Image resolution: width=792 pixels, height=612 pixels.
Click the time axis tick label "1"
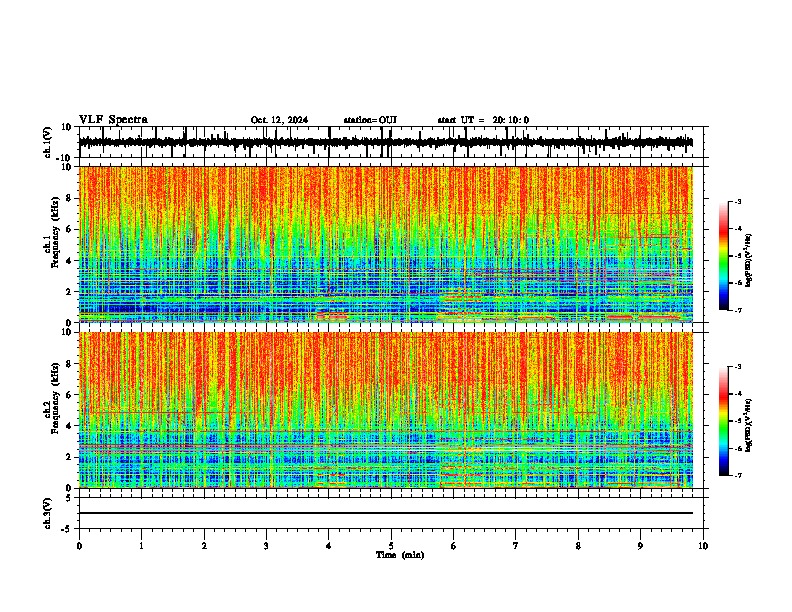(x=141, y=546)
